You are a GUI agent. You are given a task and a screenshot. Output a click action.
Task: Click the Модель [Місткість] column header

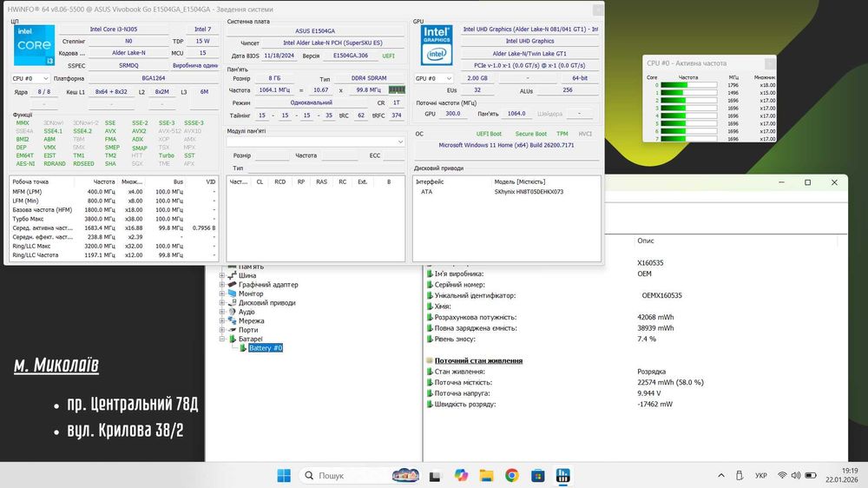point(519,181)
